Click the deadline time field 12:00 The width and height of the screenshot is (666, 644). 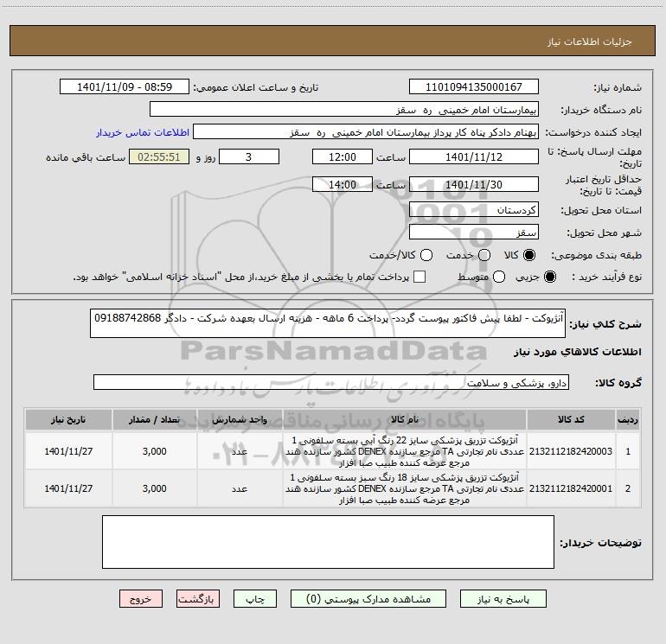(x=343, y=156)
